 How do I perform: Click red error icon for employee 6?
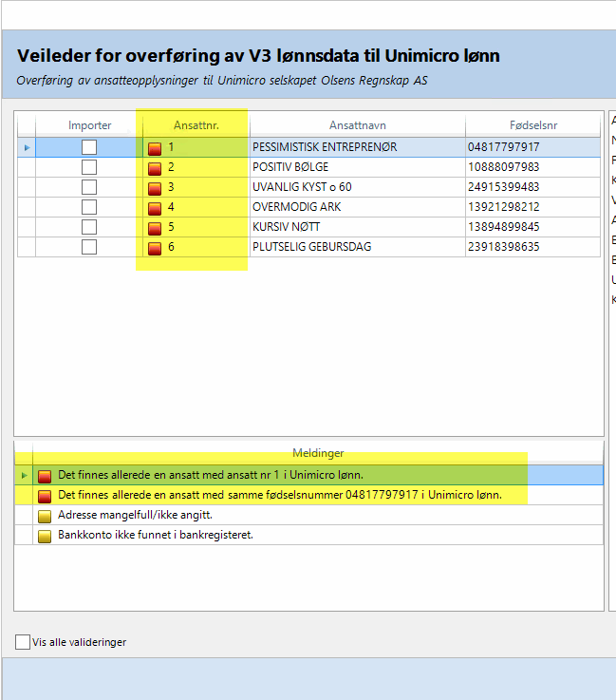[155, 248]
